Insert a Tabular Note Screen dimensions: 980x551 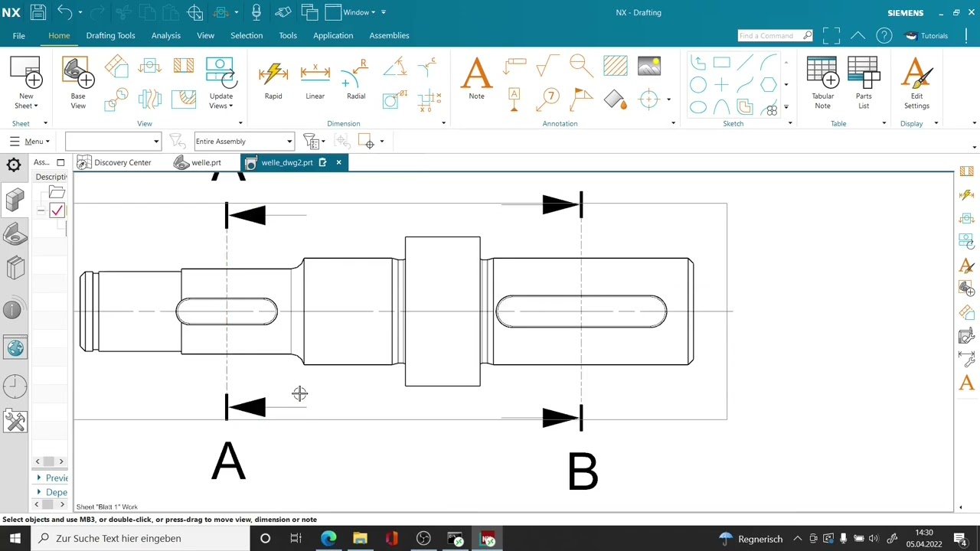822,83
